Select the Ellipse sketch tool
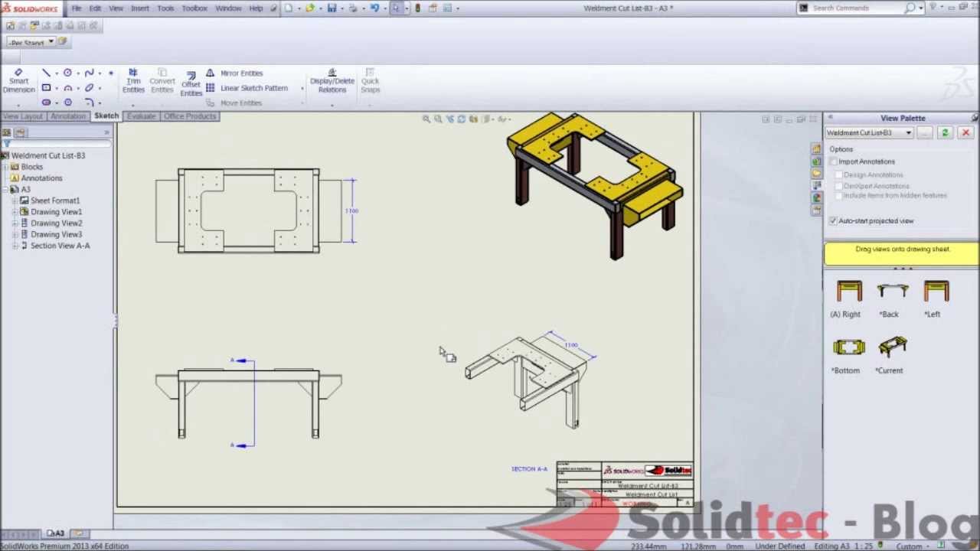The width and height of the screenshot is (980, 551). click(89, 88)
